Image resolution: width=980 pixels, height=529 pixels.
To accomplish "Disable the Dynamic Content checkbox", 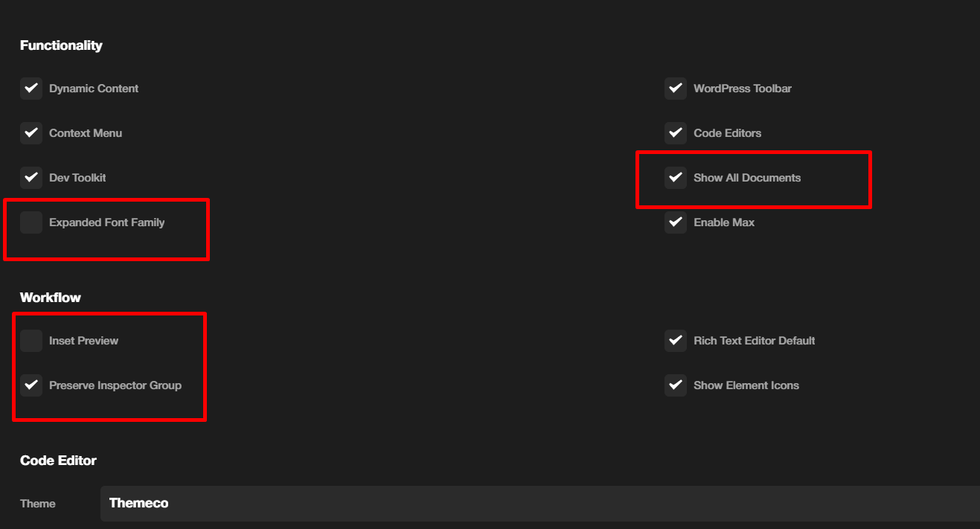I will tap(31, 89).
